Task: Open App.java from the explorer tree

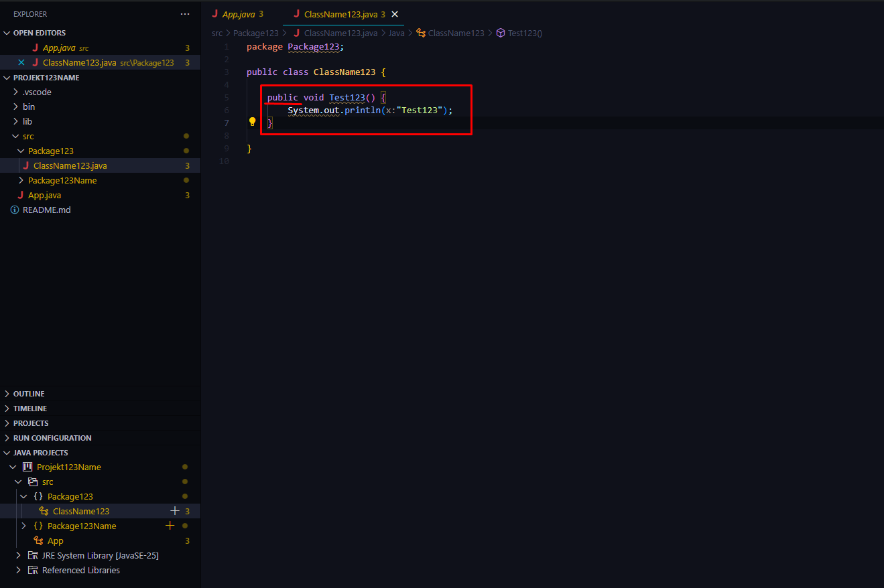Action: 44,195
